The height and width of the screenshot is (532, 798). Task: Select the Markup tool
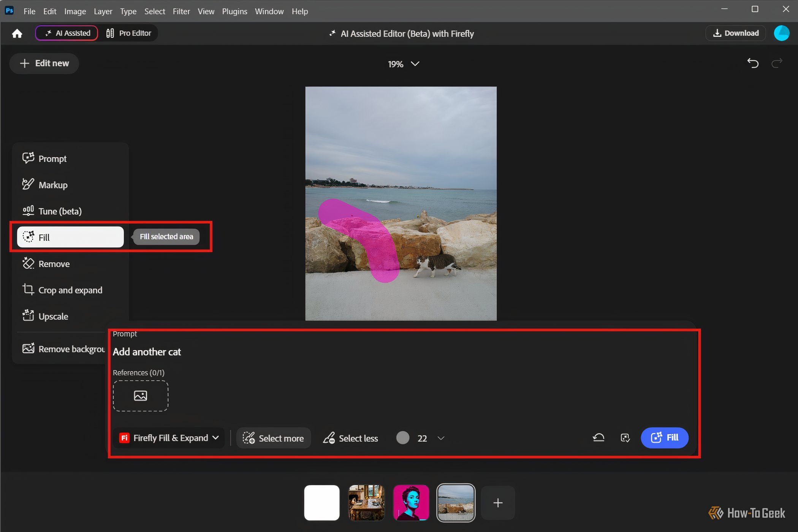tap(70, 185)
